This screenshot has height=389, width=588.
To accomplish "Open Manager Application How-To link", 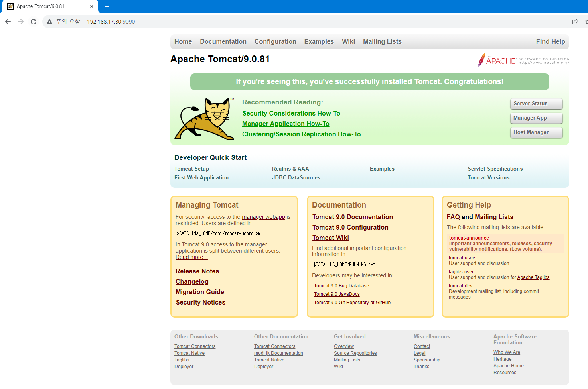I will point(286,124).
